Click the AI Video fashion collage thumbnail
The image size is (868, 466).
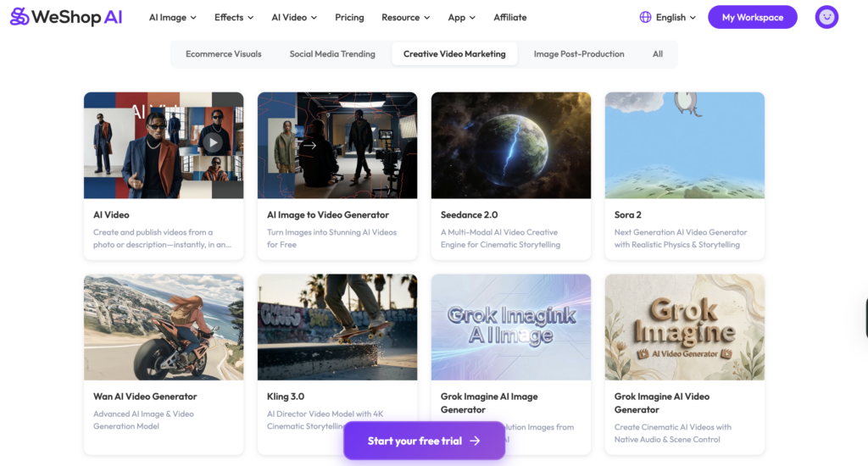pyautogui.click(x=164, y=146)
